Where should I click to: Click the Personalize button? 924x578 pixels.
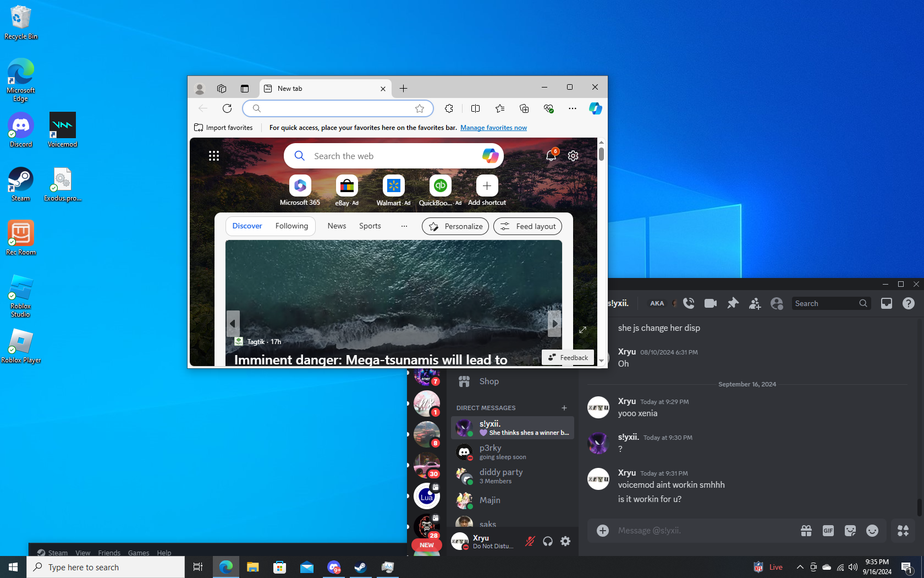pyautogui.click(x=455, y=226)
